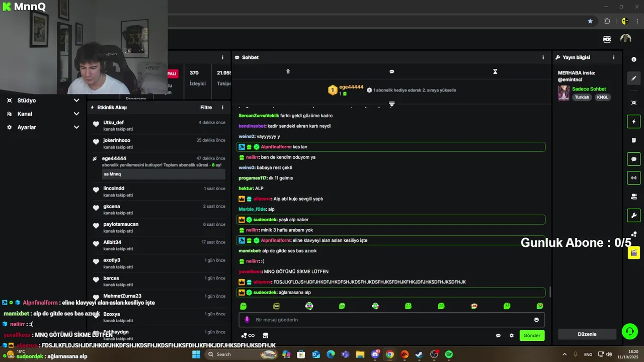Insert the angry yellow-green emote
This screenshot has height=362, width=644.
tap(276, 306)
